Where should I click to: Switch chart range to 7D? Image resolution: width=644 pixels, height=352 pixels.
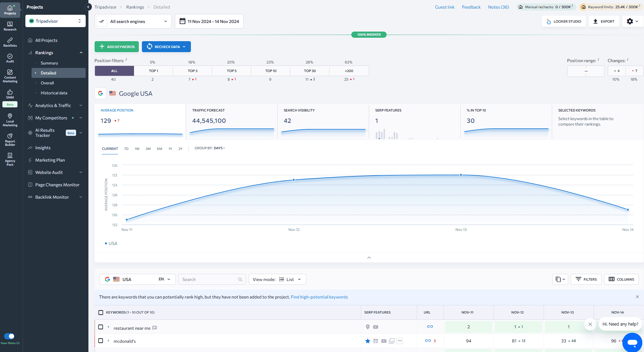point(126,149)
